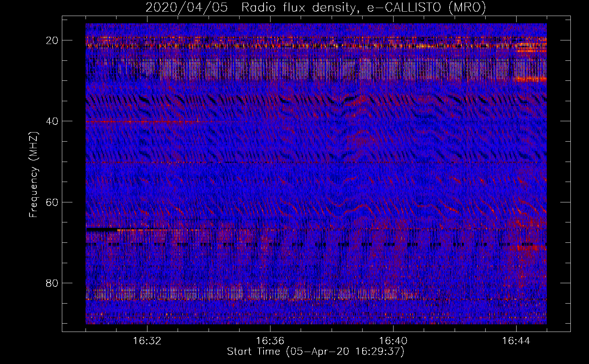Image resolution: width=589 pixels, height=364 pixels.
Task: Select the frequency axis label '40'
Action: pyautogui.click(x=52, y=121)
